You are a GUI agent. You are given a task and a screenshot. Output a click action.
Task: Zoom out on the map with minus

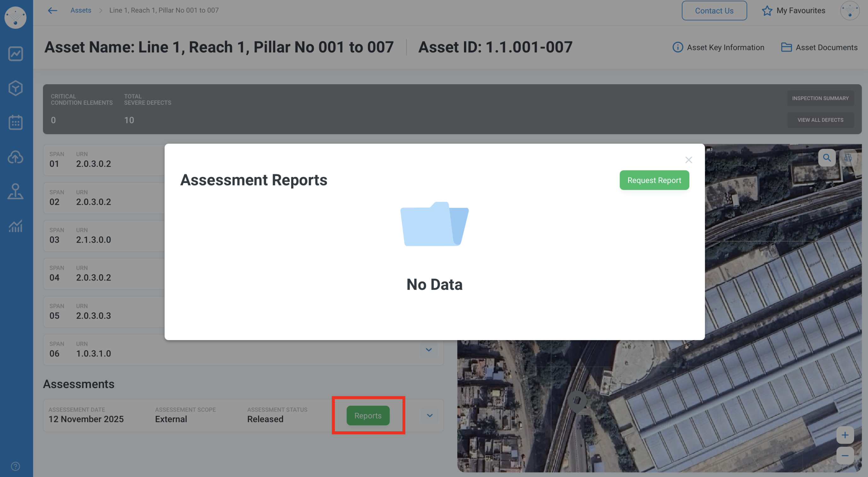click(845, 456)
